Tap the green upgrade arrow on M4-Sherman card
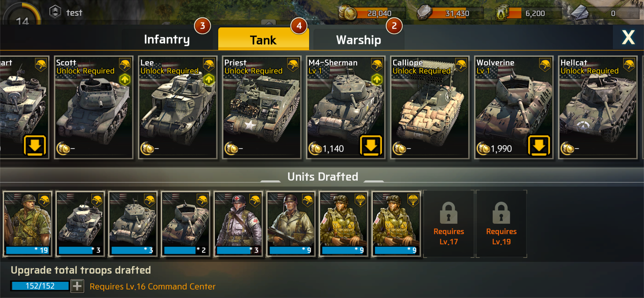644x298 pixels. click(377, 80)
